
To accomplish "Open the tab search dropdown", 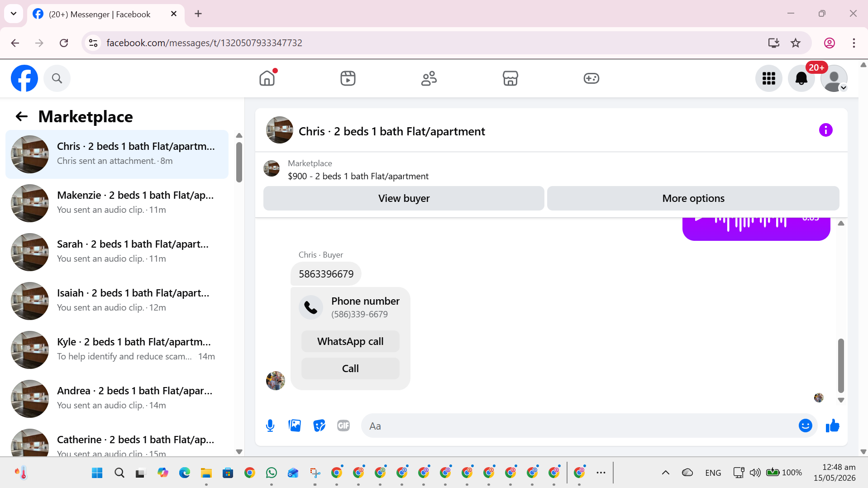I will click(14, 14).
